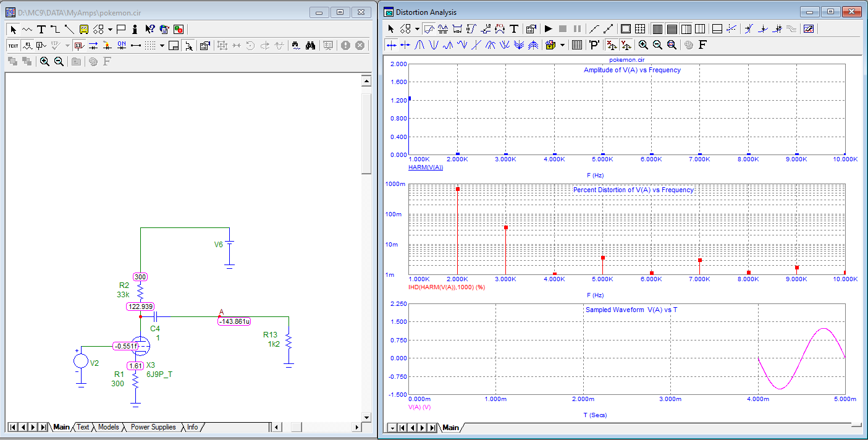Select the diagonal wire tool
This screenshot has height=440, width=868.
click(69, 29)
